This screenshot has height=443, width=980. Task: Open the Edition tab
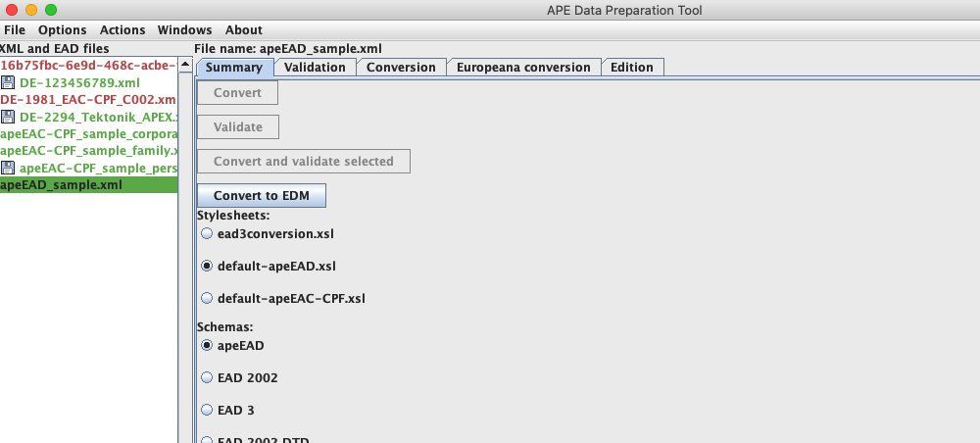point(632,68)
